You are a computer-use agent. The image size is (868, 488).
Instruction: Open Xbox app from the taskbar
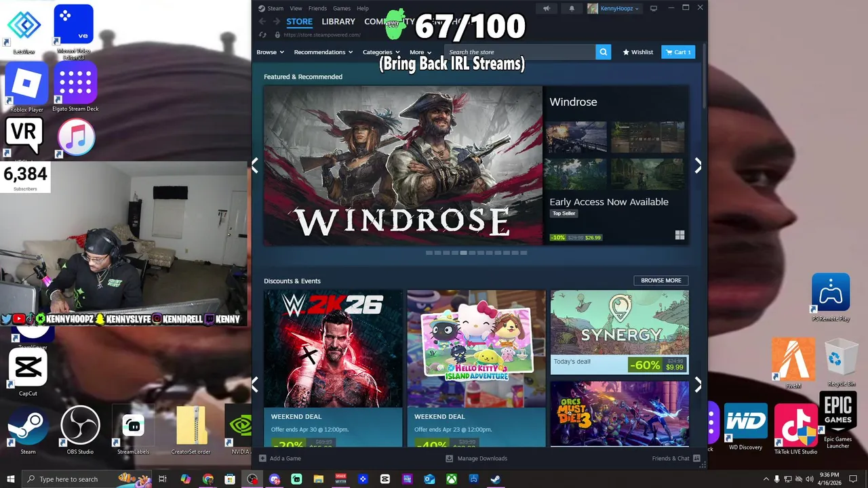(x=452, y=479)
